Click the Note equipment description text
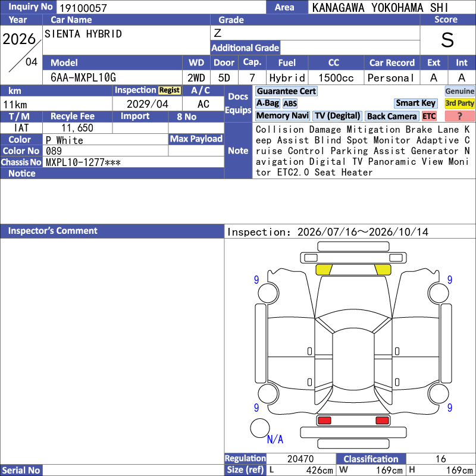476x476 pixels. [363, 151]
